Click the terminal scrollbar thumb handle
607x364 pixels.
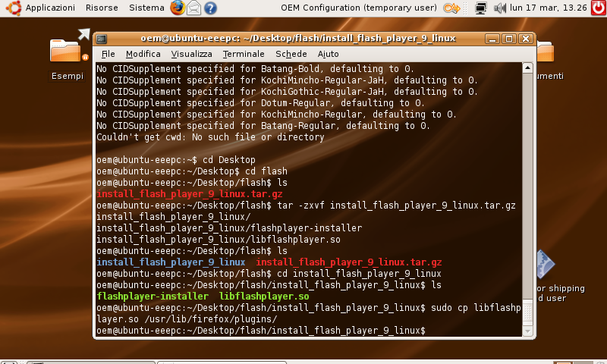pos(527,312)
